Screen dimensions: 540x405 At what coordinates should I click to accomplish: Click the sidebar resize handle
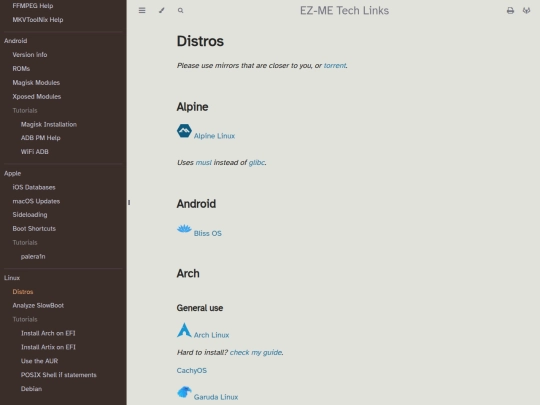129,202
